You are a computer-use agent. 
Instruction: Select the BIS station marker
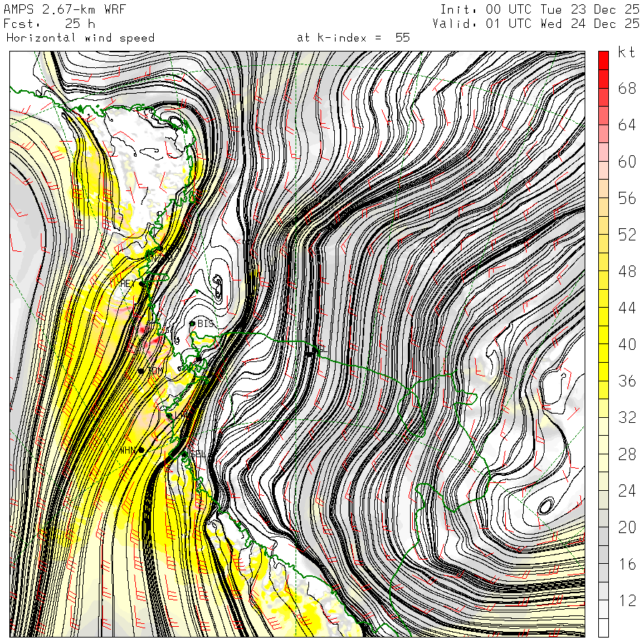tap(192, 324)
